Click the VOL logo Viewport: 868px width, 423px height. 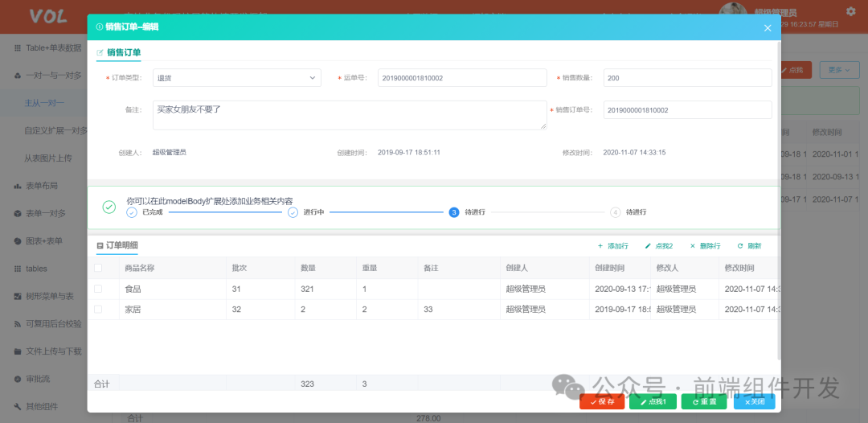tap(48, 17)
